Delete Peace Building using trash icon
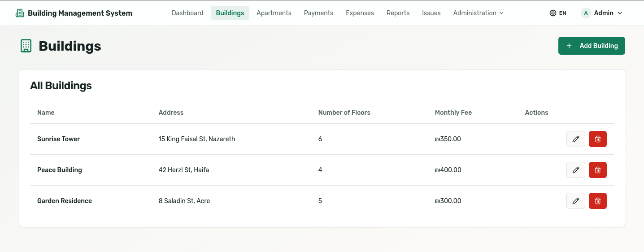Image resolution: width=644 pixels, height=252 pixels. point(597,170)
